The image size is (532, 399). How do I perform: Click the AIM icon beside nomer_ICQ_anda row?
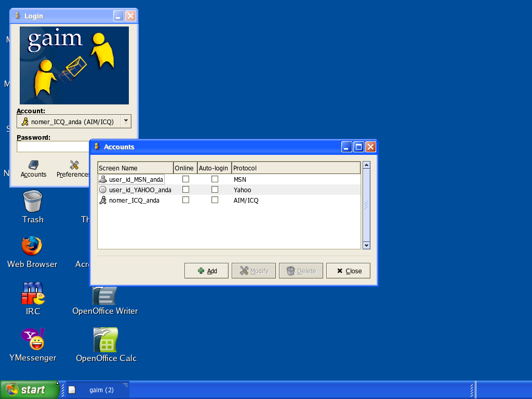click(x=103, y=200)
